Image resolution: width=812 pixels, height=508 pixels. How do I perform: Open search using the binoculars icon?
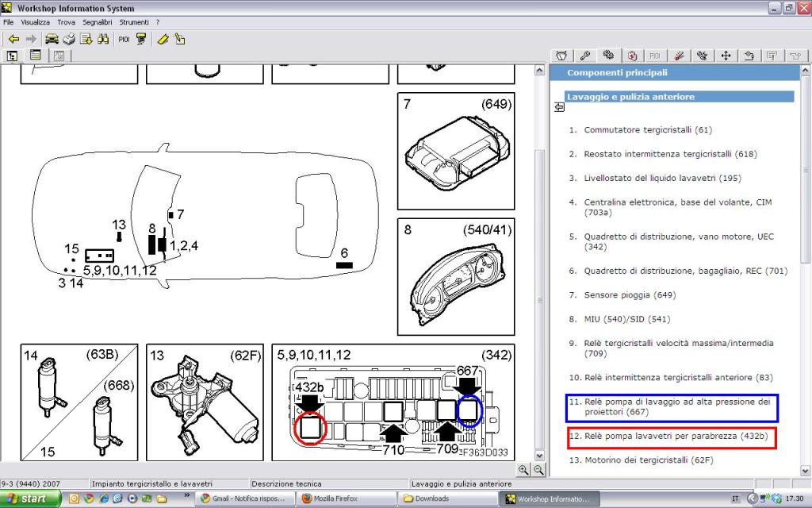click(103, 39)
